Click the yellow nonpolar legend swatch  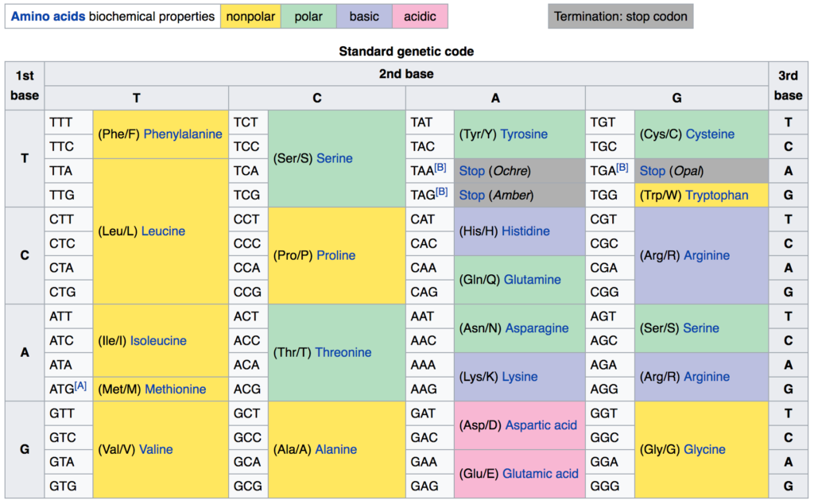[250, 16]
